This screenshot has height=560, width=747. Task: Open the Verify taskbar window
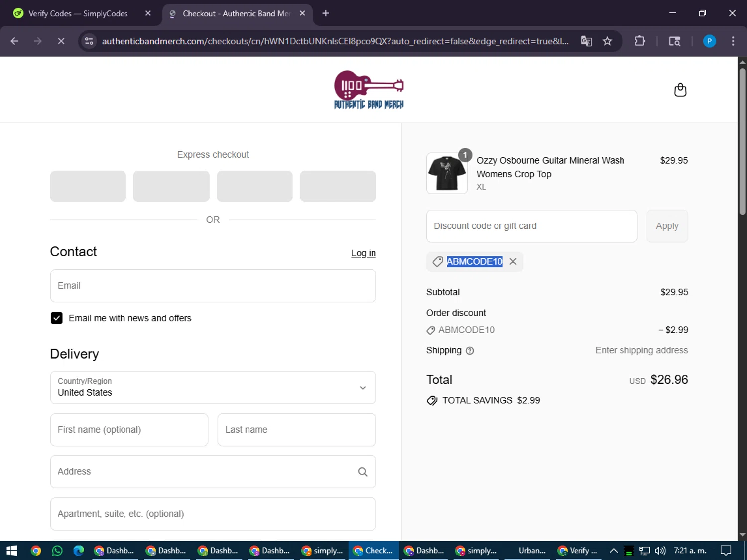pos(578,551)
